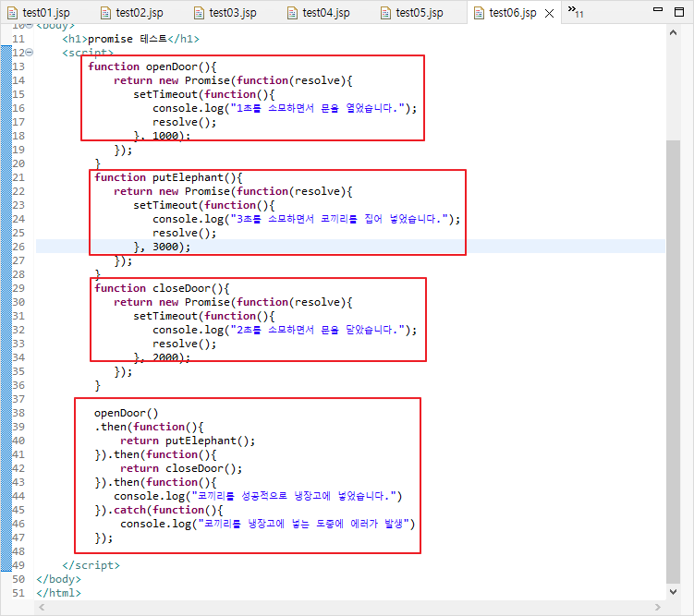Click line number 48 in the gutter

18,551
